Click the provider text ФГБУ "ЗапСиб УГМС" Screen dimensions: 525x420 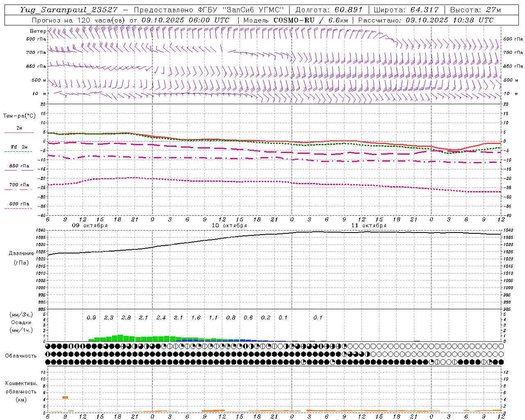coord(240,10)
